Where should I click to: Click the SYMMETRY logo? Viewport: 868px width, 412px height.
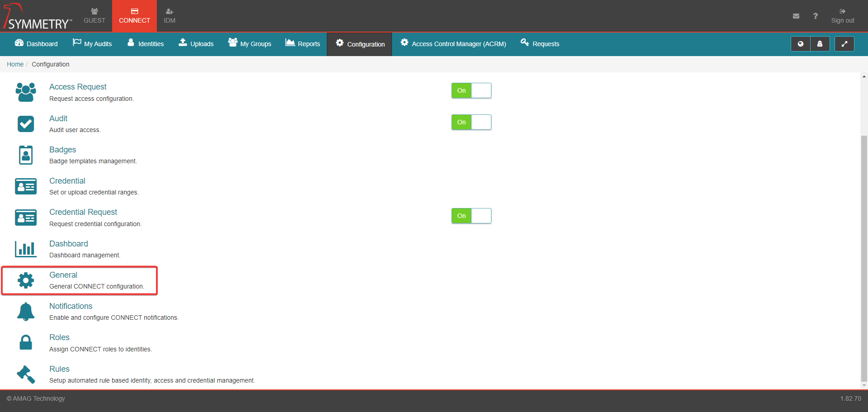[37, 16]
